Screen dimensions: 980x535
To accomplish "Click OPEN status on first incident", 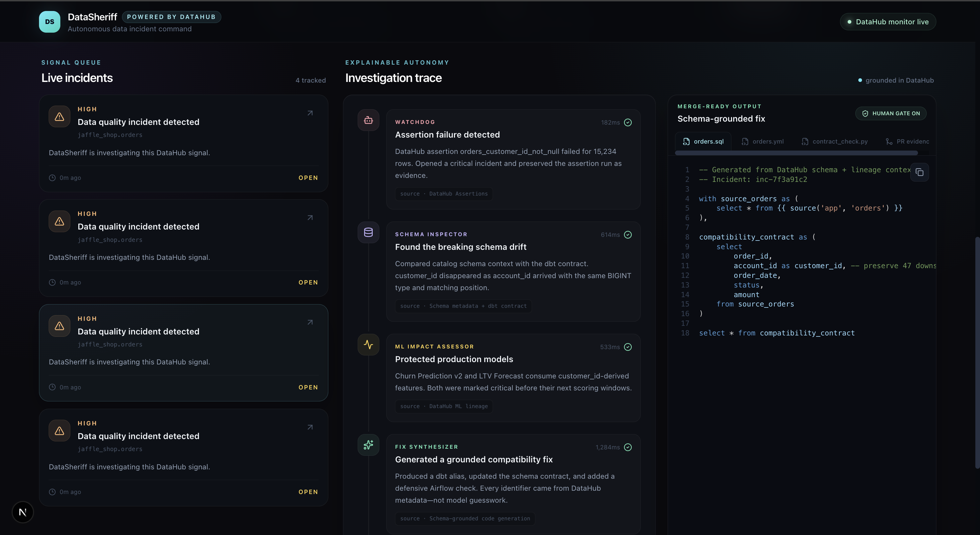I will 308,178.
